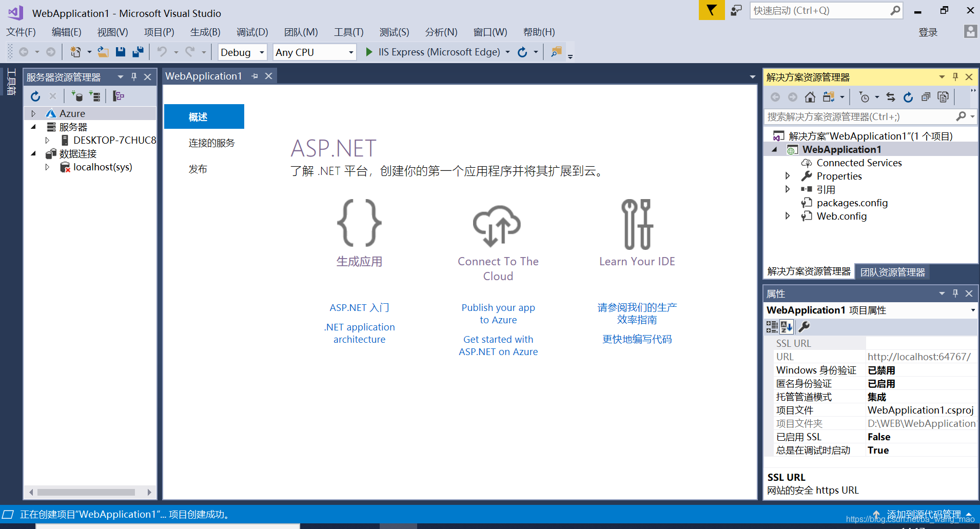Click 添加到源代码管理 in status bar
Image resolution: width=980 pixels, height=529 pixels.
[924, 514]
